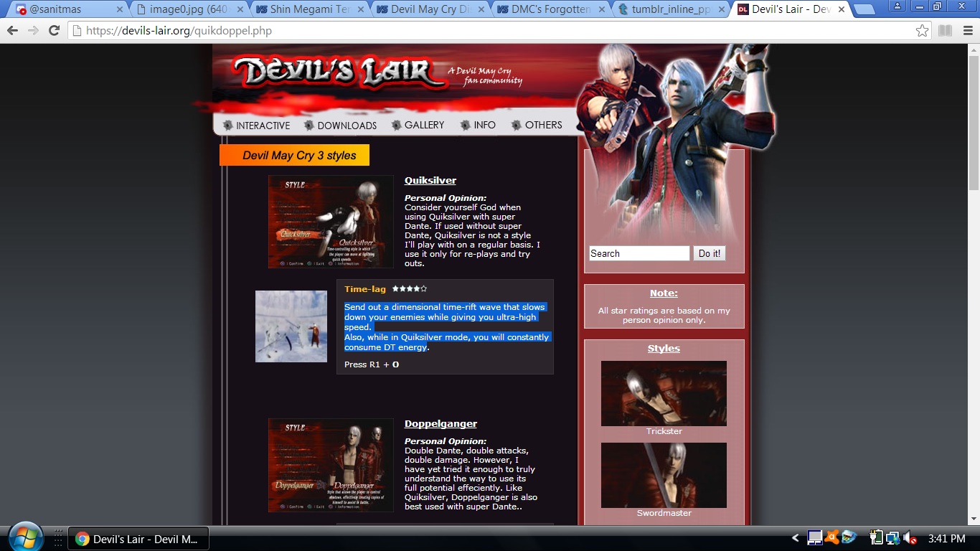This screenshot has height=551, width=980.
Task: Click the Doppelganger heading link
Action: point(440,423)
